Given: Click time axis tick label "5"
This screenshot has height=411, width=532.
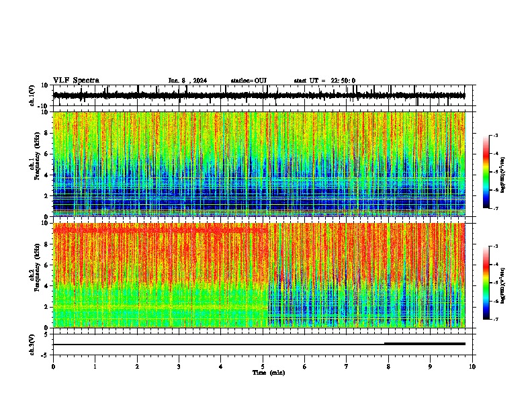Looking at the screenshot, I should 263,367.
